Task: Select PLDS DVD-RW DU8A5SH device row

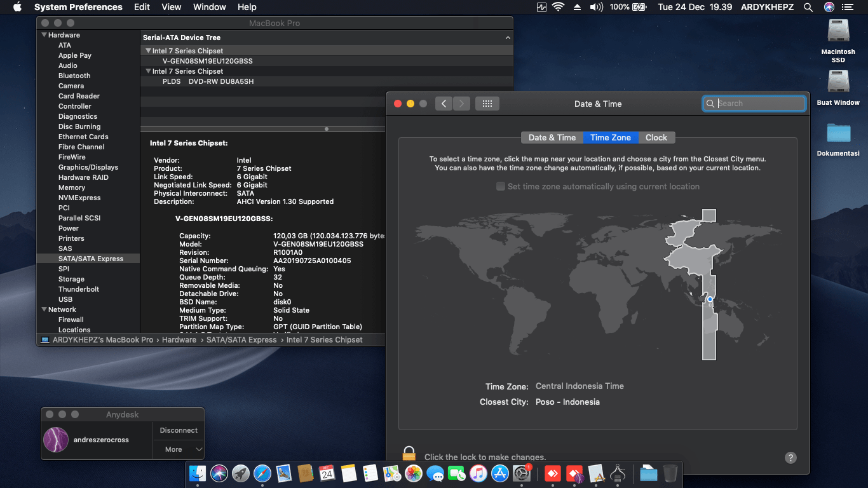Action: (x=326, y=81)
